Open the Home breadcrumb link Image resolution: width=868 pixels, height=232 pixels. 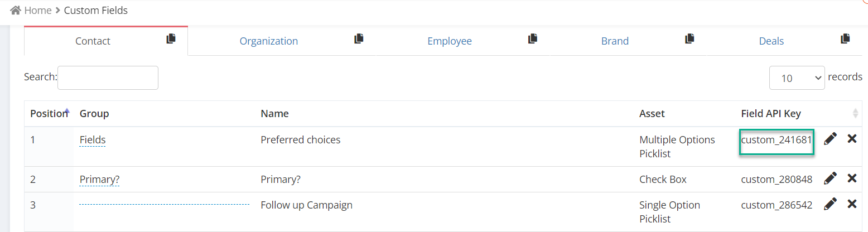pos(38,10)
